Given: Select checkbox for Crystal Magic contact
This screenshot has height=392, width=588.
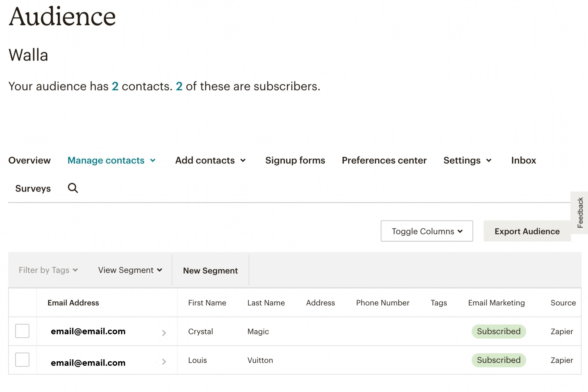Looking at the screenshot, I should [22, 331].
